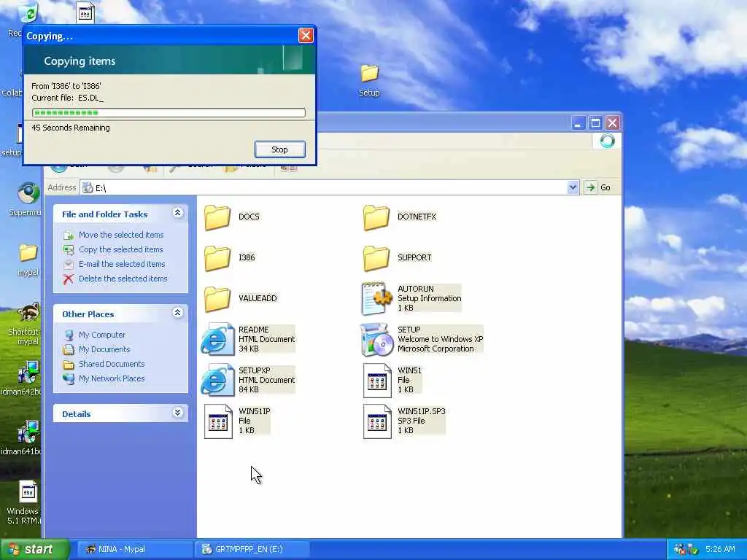
Task: Select the DOTNETFX folder icon
Action: (x=376, y=217)
